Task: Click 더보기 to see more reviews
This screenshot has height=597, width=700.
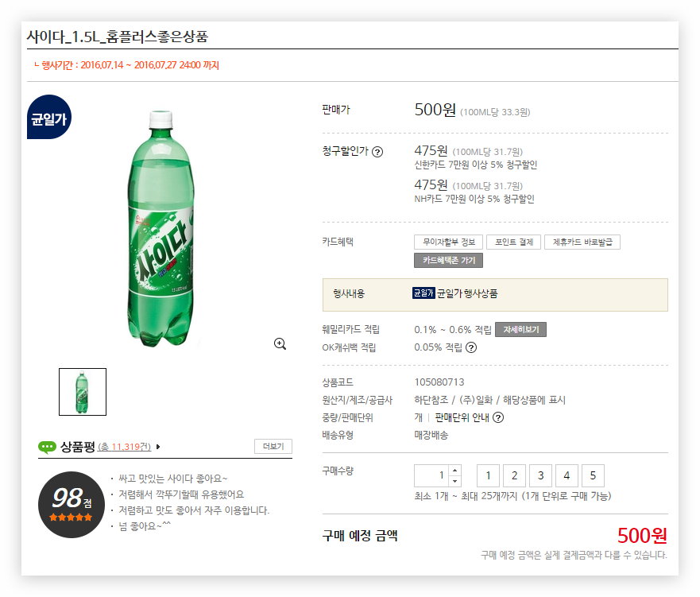Action: 273,447
